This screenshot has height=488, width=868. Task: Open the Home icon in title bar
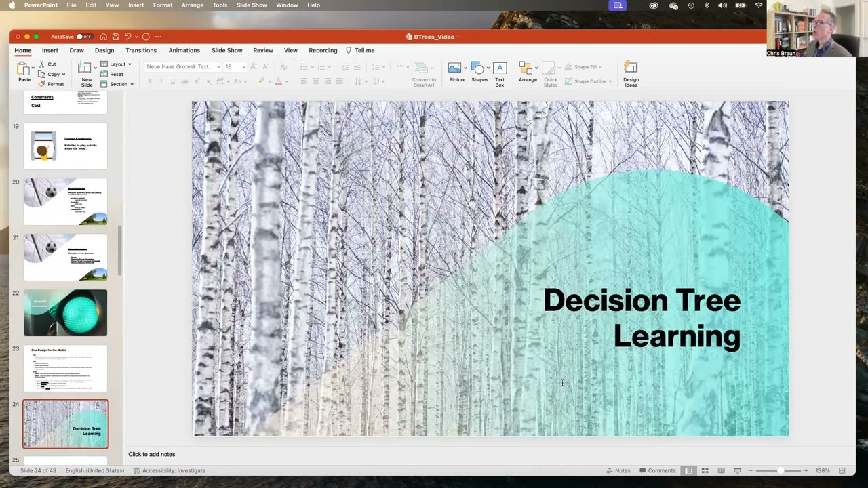tap(104, 37)
